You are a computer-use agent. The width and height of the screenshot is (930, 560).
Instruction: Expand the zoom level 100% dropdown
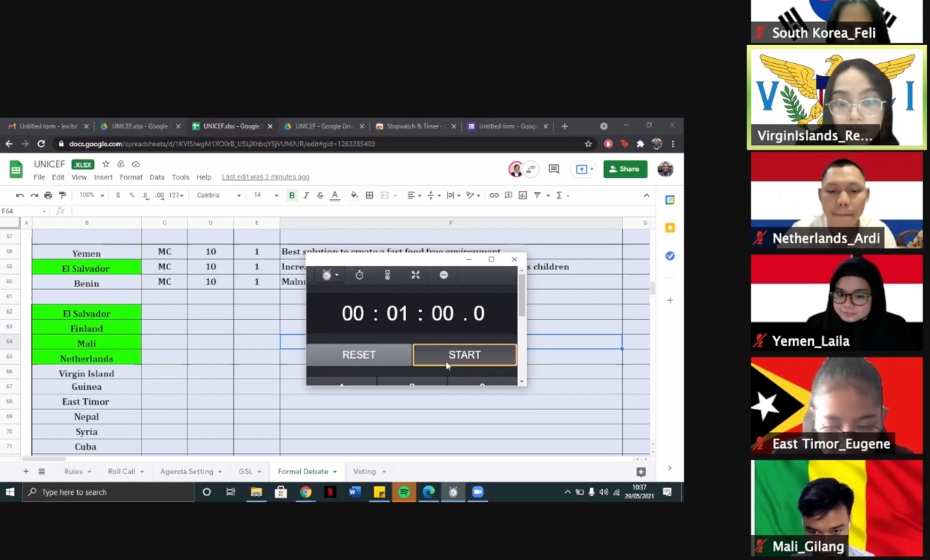92,195
